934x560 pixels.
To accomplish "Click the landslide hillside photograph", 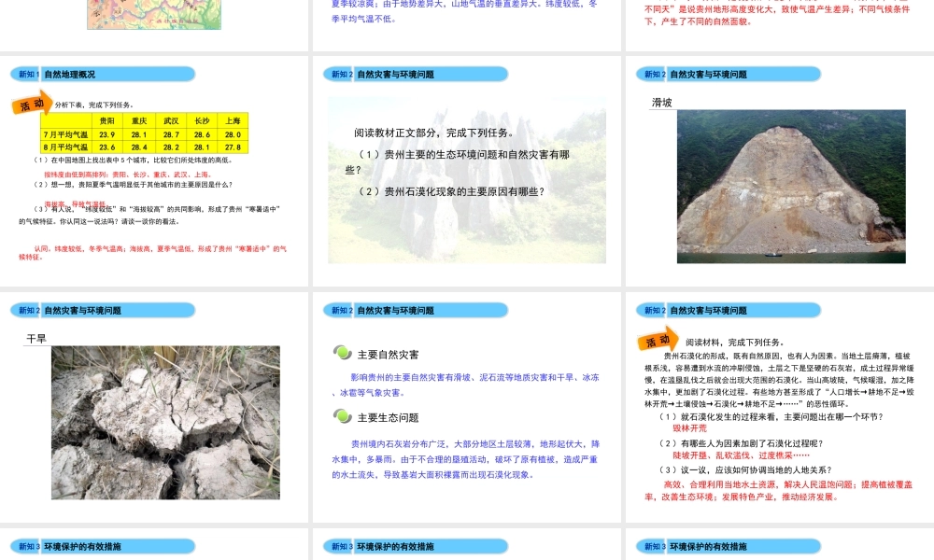I will (791, 187).
